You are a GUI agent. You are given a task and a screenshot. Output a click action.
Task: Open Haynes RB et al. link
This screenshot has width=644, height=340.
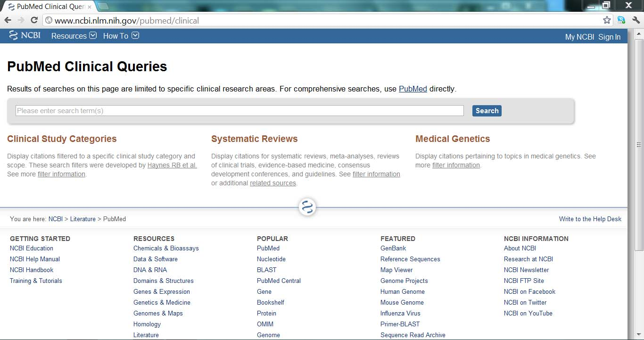[172, 165]
